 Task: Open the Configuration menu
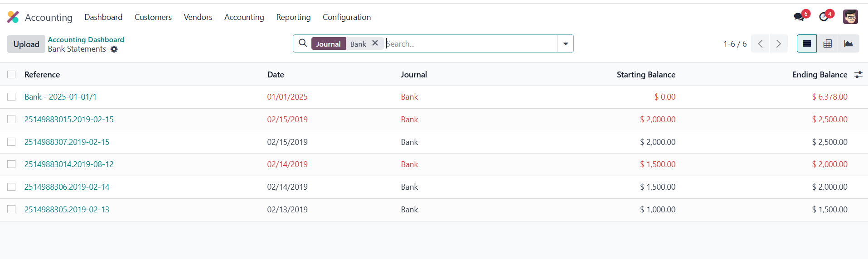click(346, 17)
